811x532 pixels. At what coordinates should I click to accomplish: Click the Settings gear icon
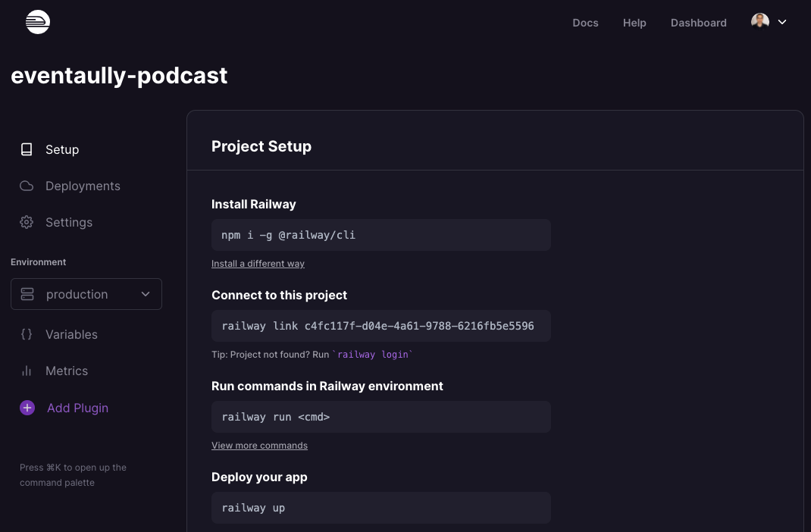pyautogui.click(x=27, y=222)
